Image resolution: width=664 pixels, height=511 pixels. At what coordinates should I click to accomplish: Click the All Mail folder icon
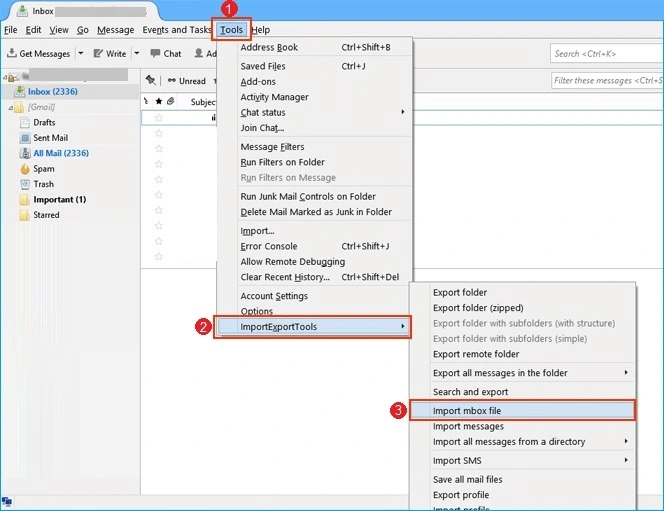click(x=25, y=153)
